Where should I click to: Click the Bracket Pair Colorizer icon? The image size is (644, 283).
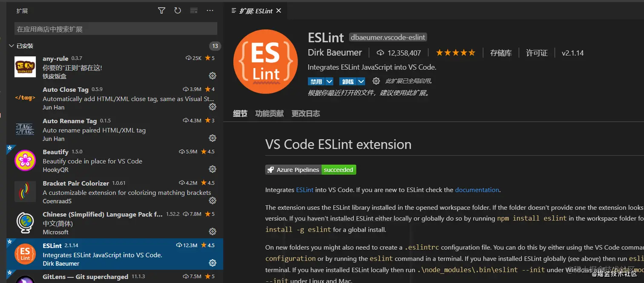[25, 192]
